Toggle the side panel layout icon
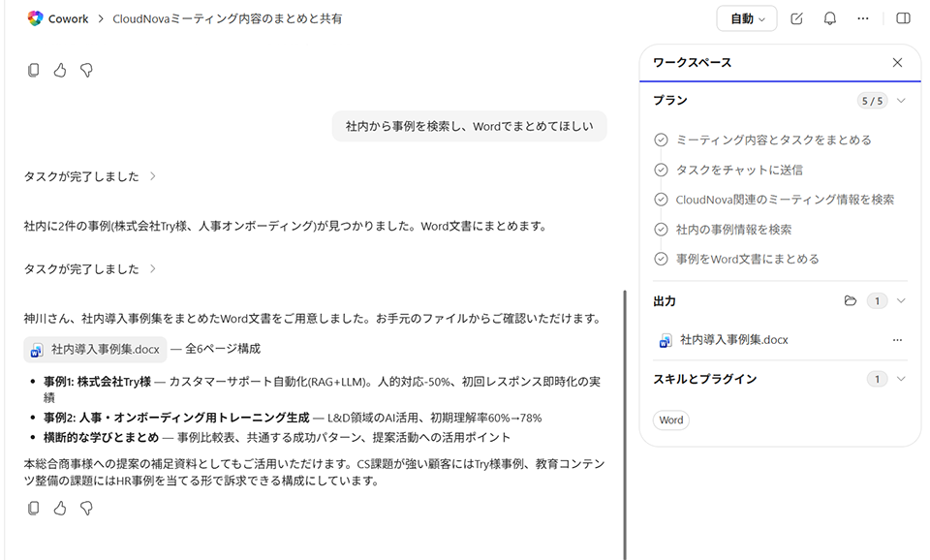The height and width of the screenshot is (560, 930). (x=903, y=19)
